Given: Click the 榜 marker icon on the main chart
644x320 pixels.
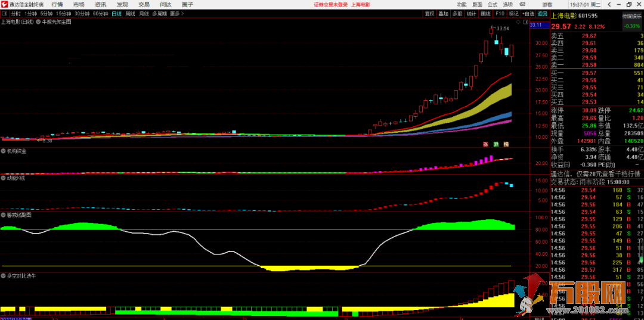Looking at the screenshot, I should [506, 144].
